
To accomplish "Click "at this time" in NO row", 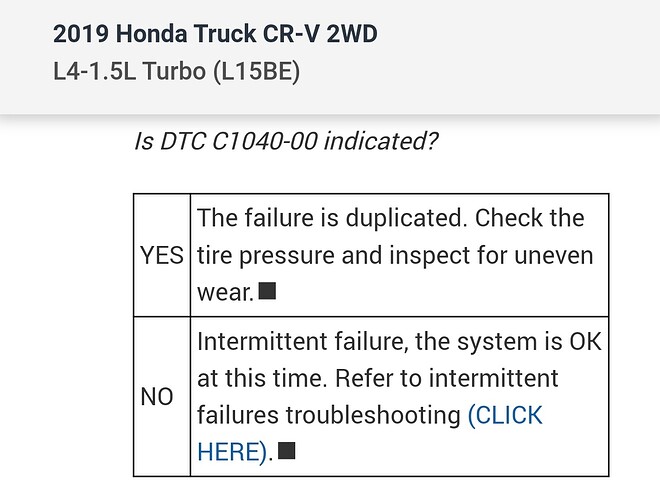I will coord(256,379).
